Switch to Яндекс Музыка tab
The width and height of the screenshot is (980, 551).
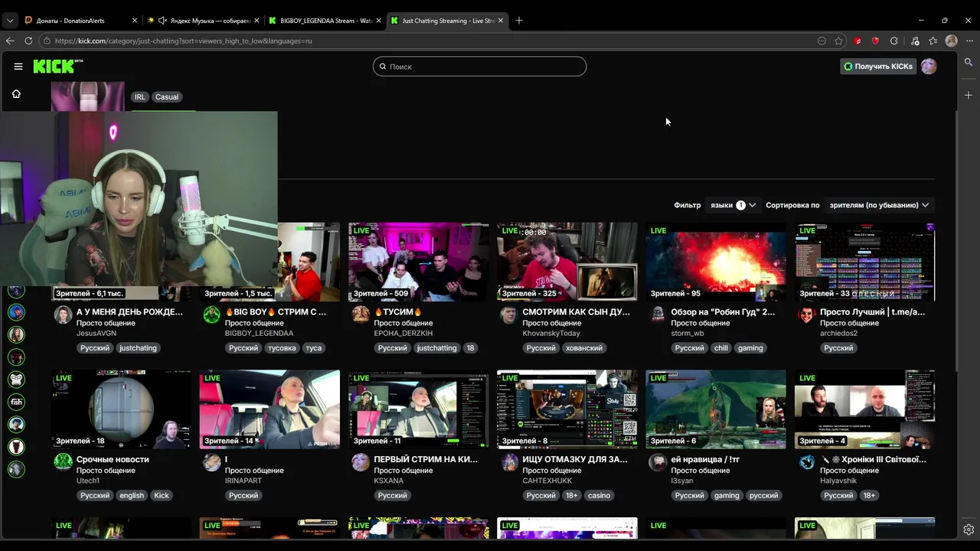[203, 21]
